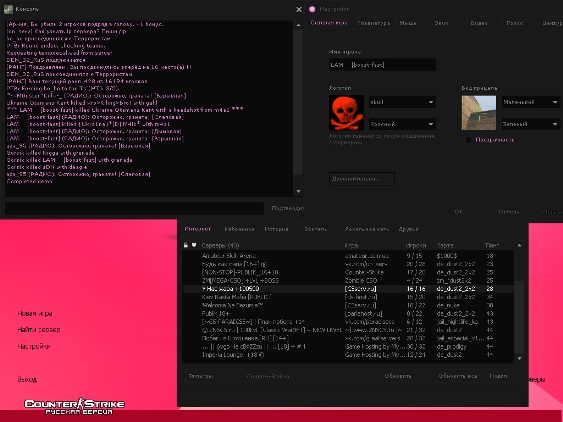Click the server list scroll down arrow

click(x=519, y=358)
